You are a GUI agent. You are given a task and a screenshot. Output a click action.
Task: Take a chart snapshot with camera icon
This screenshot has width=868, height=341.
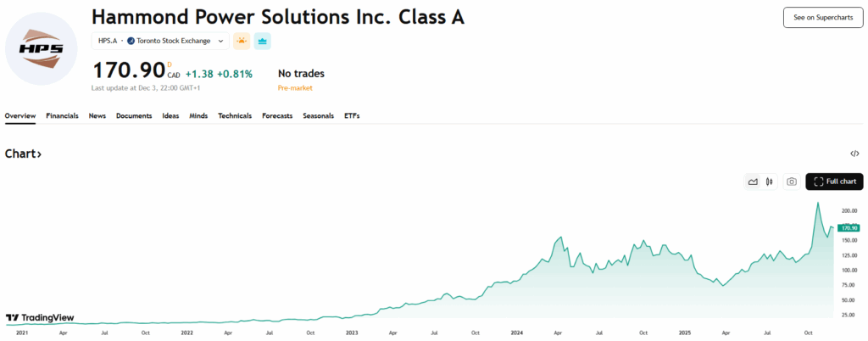[x=791, y=182]
